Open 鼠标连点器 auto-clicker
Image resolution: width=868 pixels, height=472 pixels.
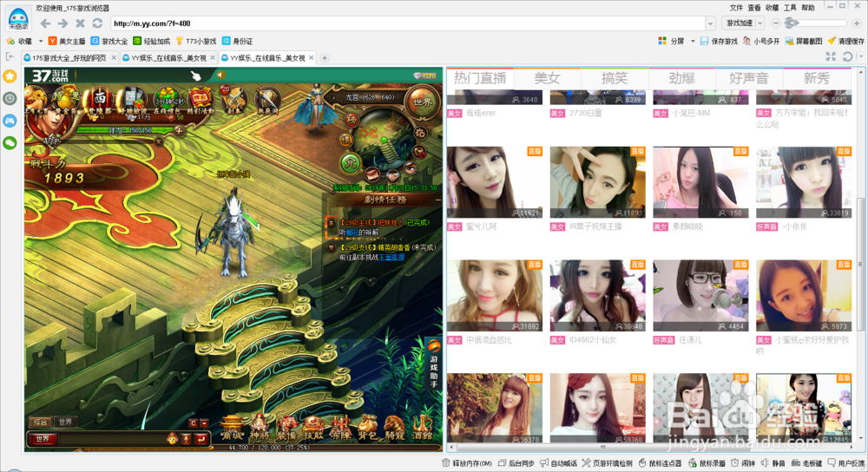coord(661,463)
